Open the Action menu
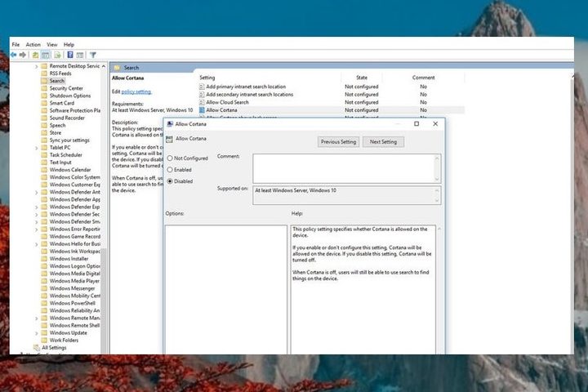Screen dimensions: 588x392 (x=33, y=45)
